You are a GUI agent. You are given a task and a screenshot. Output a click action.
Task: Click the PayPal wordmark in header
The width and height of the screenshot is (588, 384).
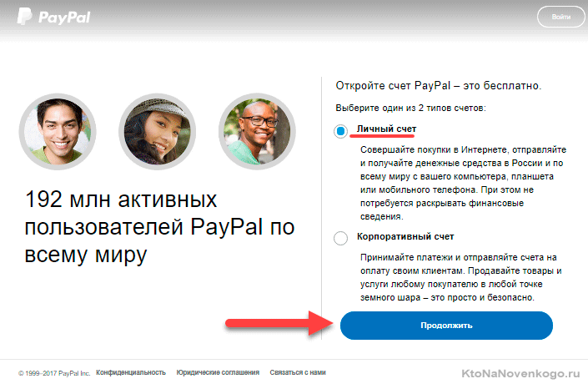click(64, 18)
